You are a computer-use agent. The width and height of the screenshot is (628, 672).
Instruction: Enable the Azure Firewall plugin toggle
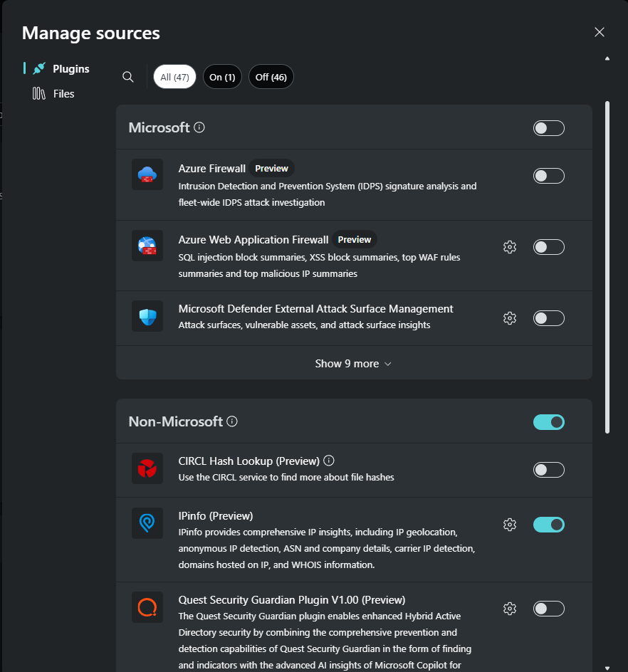click(x=549, y=176)
